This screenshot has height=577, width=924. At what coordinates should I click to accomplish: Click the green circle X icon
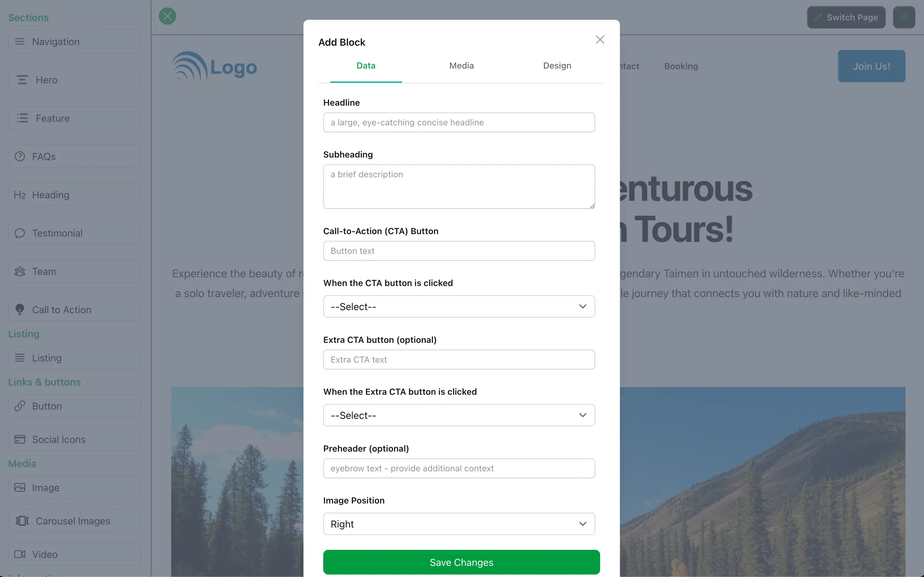[167, 16]
